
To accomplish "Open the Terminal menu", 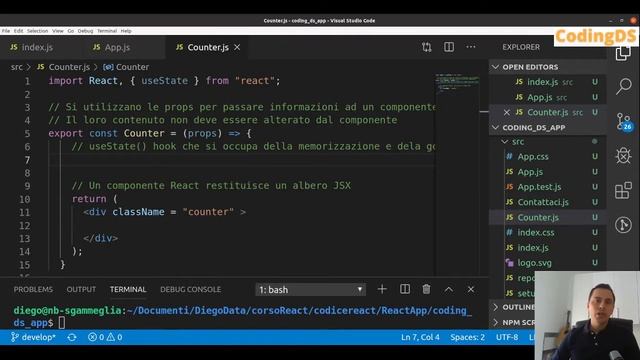I will pos(107,31).
